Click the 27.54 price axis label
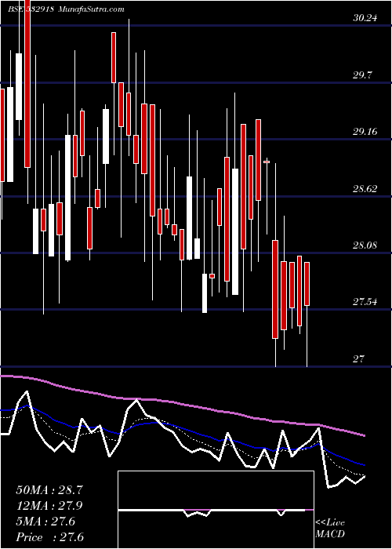Image resolution: width=392 pixels, height=549 pixels. tap(365, 302)
